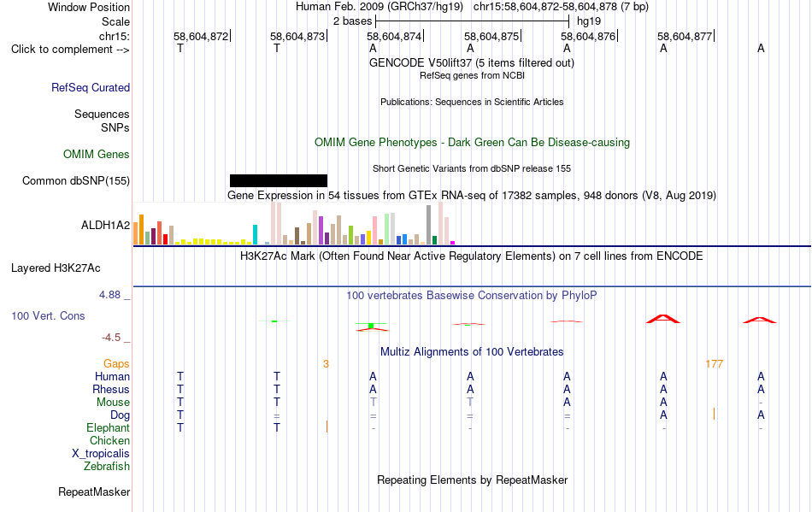Click the ALDH1A2 gene expression label

[105, 225]
